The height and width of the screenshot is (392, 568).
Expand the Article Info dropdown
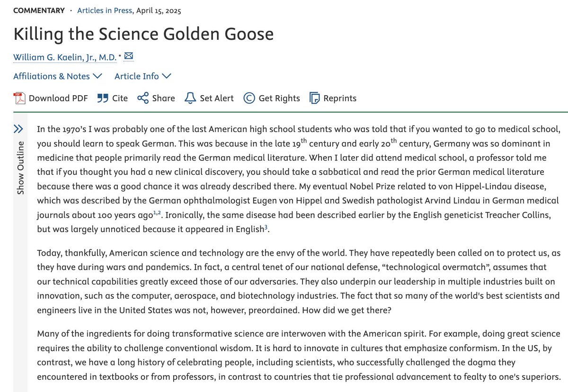click(142, 76)
